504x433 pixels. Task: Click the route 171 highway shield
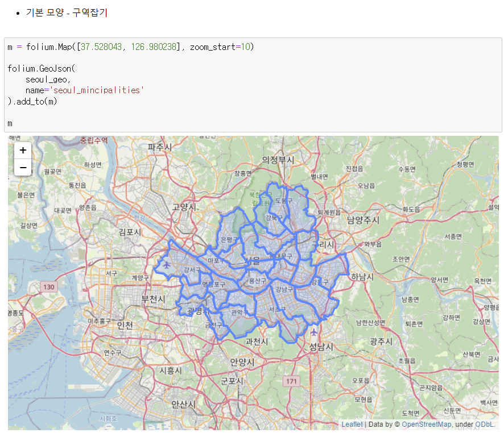[x=291, y=381]
